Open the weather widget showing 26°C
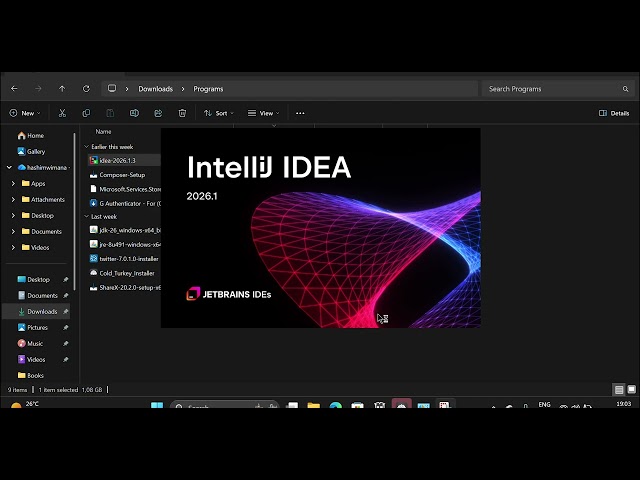 coord(24,405)
